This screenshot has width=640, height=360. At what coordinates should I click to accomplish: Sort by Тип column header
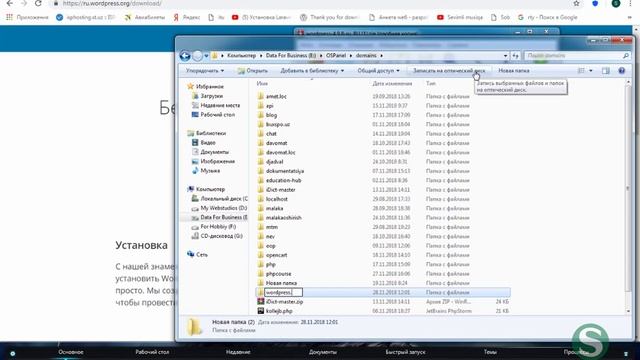431,83
